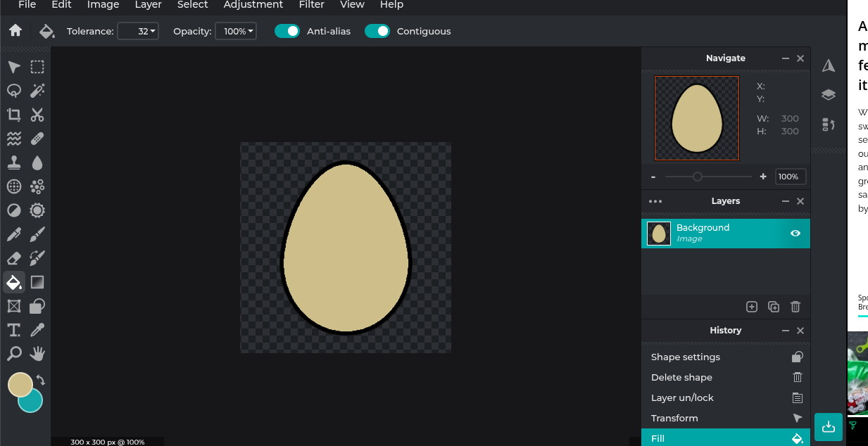Select the Crop tool
The height and width of the screenshot is (446, 868).
pos(14,115)
